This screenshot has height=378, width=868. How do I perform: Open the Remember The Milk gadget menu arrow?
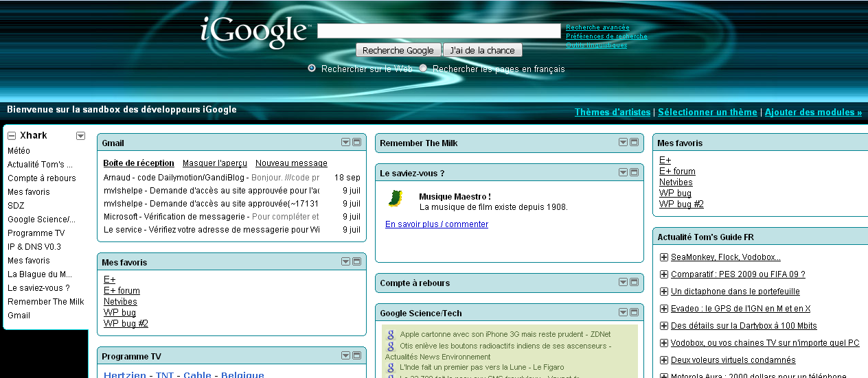623,142
